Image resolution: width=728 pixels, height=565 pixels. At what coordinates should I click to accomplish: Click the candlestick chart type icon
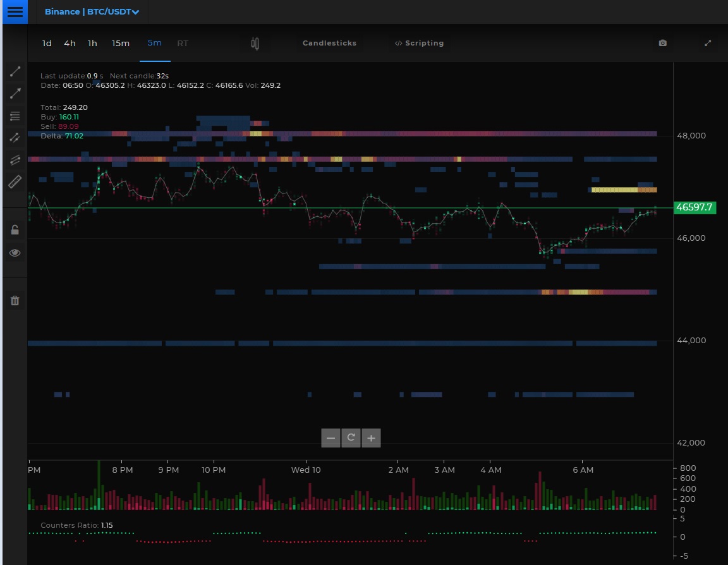tap(255, 44)
